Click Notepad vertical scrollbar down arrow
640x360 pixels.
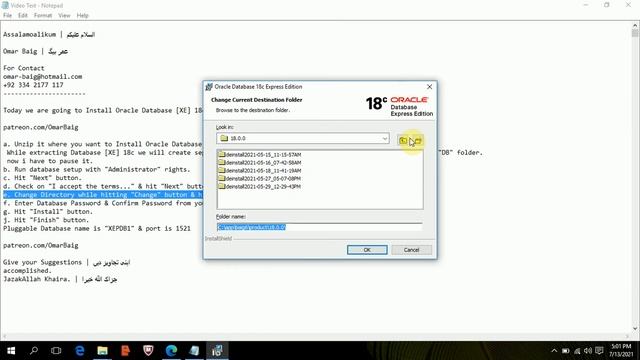pyautogui.click(x=635, y=329)
